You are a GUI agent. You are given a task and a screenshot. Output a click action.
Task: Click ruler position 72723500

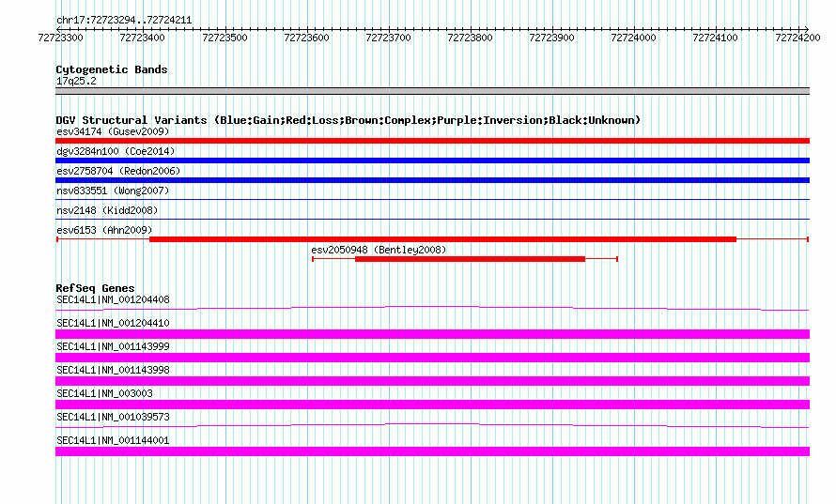(x=224, y=38)
